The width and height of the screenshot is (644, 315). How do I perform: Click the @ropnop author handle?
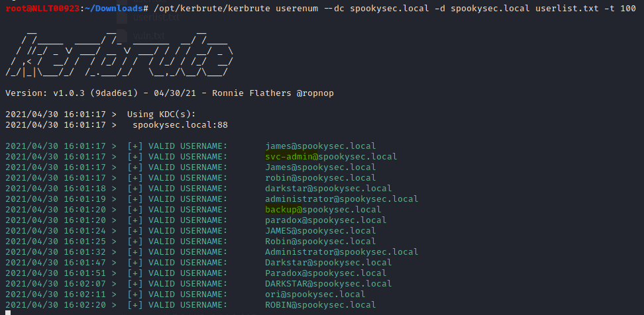pyautogui.click(x=315, y=93)
